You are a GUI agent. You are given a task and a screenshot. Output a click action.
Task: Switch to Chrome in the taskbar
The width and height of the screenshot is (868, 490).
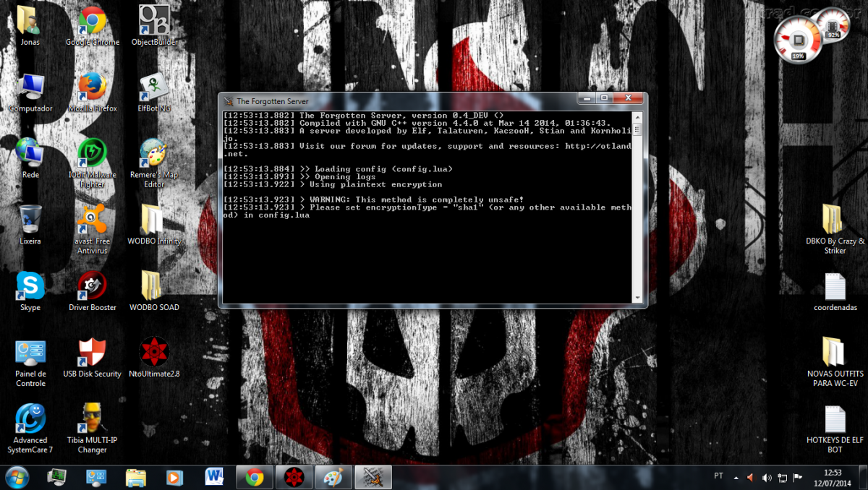tap(255, 477)
